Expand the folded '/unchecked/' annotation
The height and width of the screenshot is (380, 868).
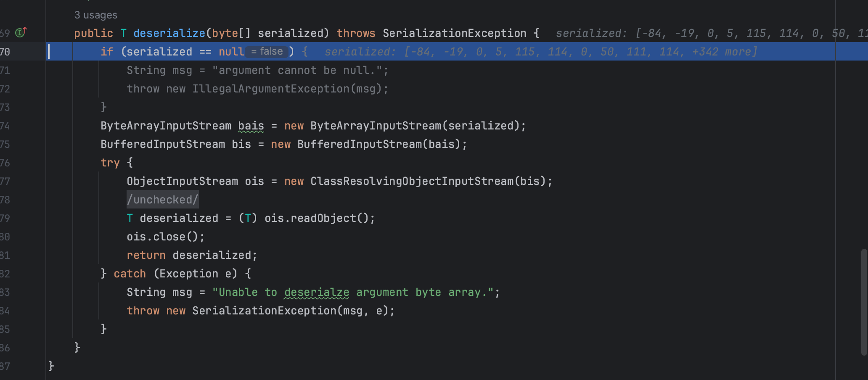point(162,200)
